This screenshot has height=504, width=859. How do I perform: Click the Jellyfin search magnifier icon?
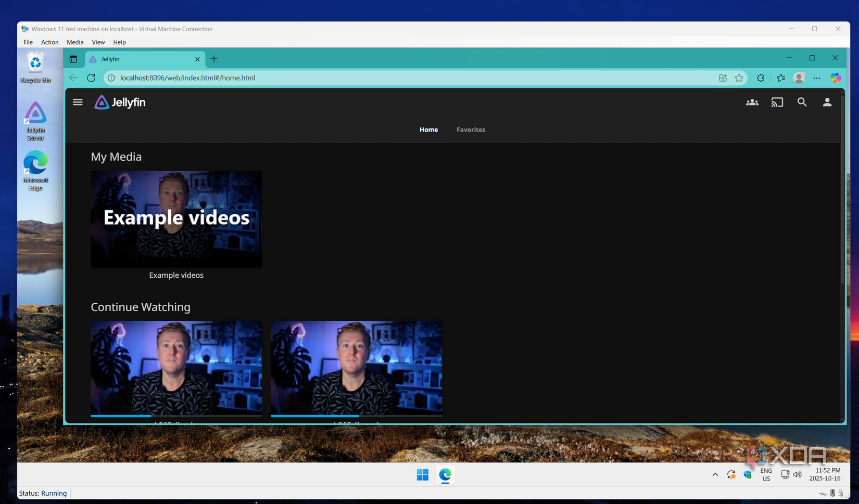[x=802, y=102]
